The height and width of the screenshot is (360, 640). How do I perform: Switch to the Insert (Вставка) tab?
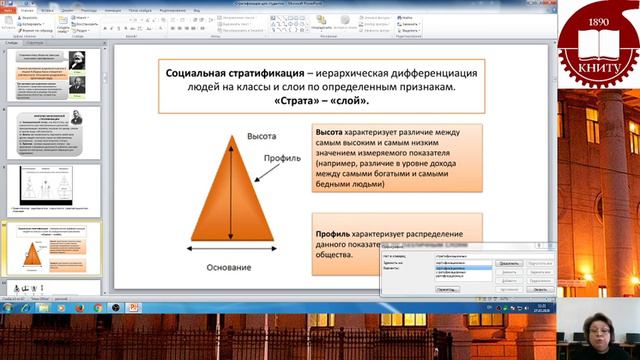coord(47,10)
